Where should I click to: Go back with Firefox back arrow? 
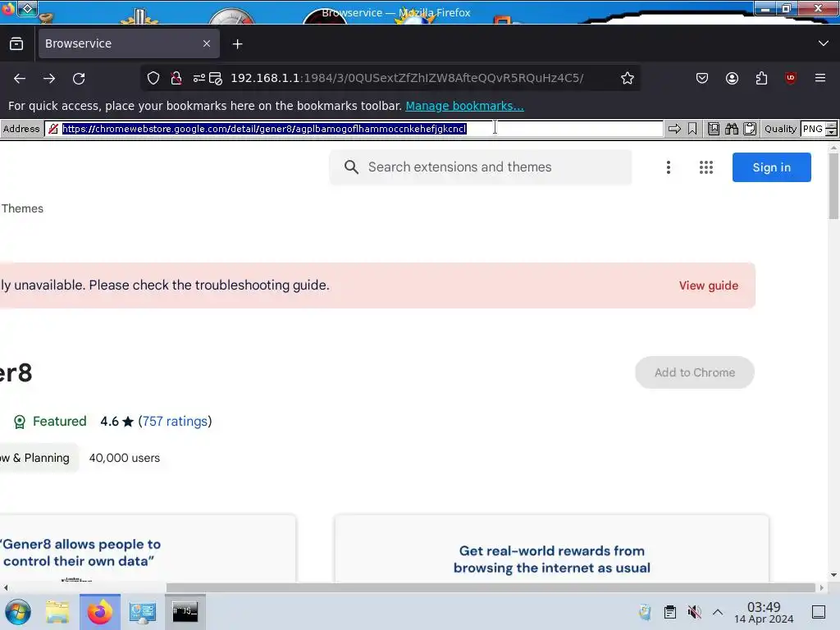click(20, 78)
